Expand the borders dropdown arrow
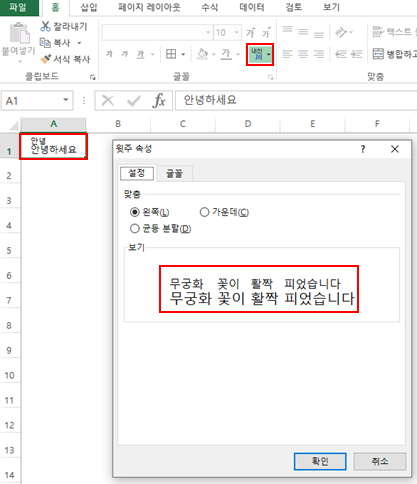Screen dimensions: 417x484 click(183, 54)
